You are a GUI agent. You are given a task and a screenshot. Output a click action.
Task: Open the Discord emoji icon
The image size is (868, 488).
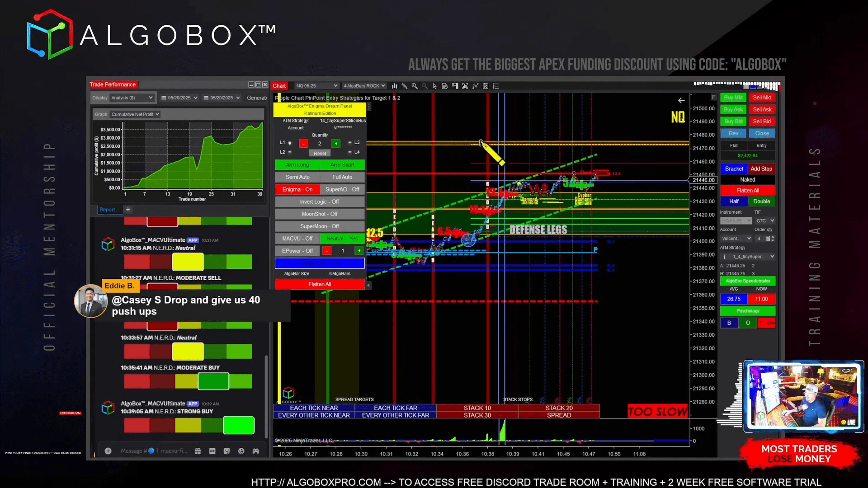point(241,451)
